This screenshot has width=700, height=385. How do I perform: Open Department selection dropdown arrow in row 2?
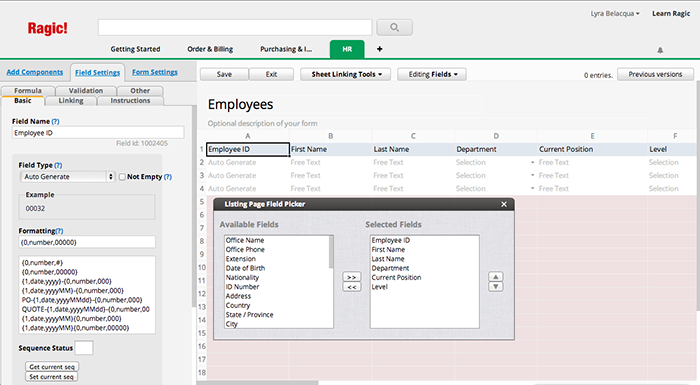(533, 163)
